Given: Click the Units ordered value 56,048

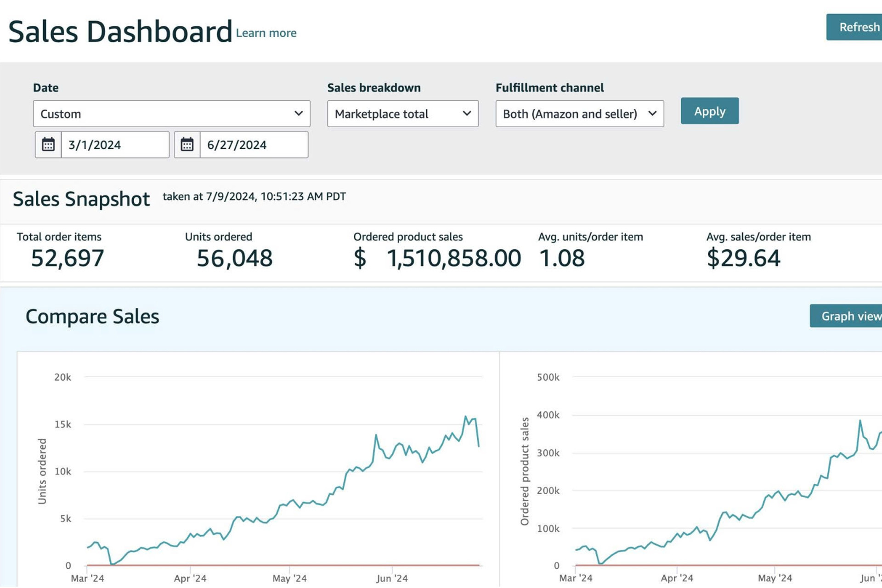Looking at the screenshot, I should [234, 258].
